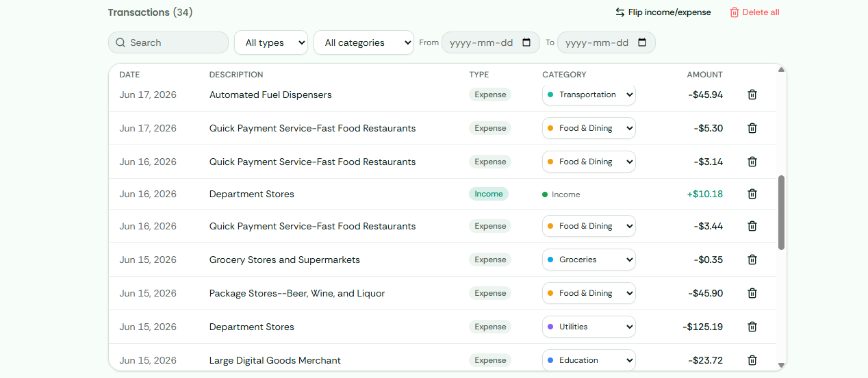This screenshot has height=378, width=868.
Task: Change category of the $3.44 transaction
Action: pos(589,226)
